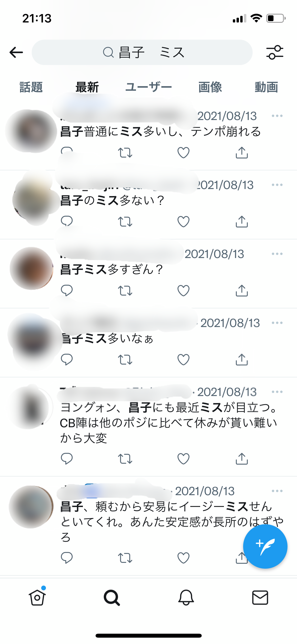Image resolution: width=297 pixels, height=644 pixels.
Task: Open more options on ヨングォン tweet
Action: [277, 392]
